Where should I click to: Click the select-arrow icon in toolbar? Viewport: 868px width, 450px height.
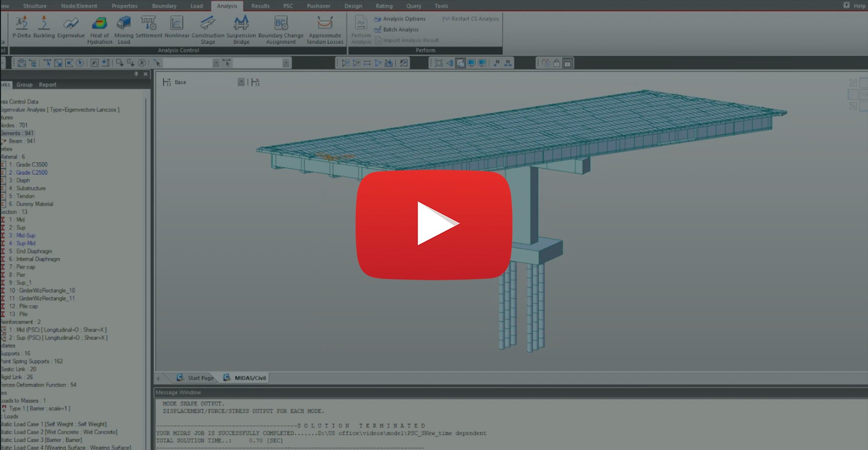point(157,63)
